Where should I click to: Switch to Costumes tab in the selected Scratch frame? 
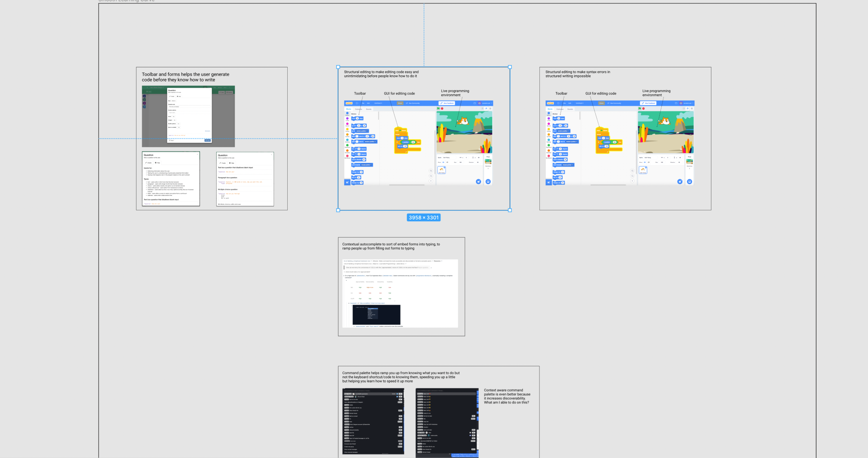[x=358, y=109]
